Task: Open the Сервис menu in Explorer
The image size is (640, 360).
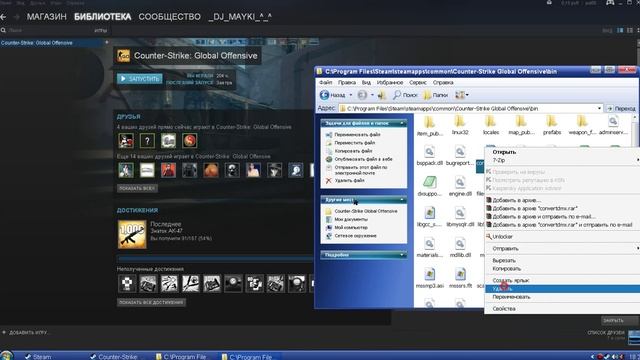Action: (x=418, y=82)
